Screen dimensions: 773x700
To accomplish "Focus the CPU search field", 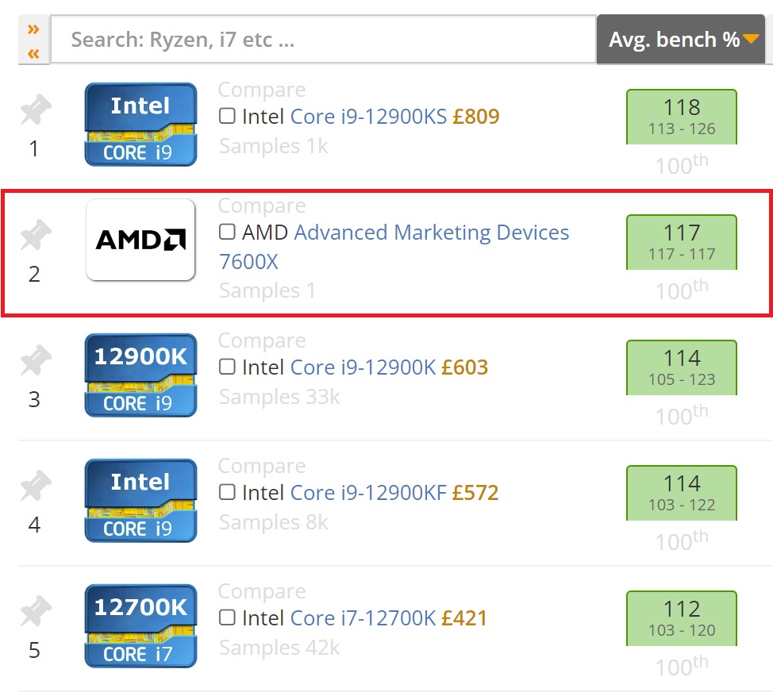I will (x=323, y=39).
